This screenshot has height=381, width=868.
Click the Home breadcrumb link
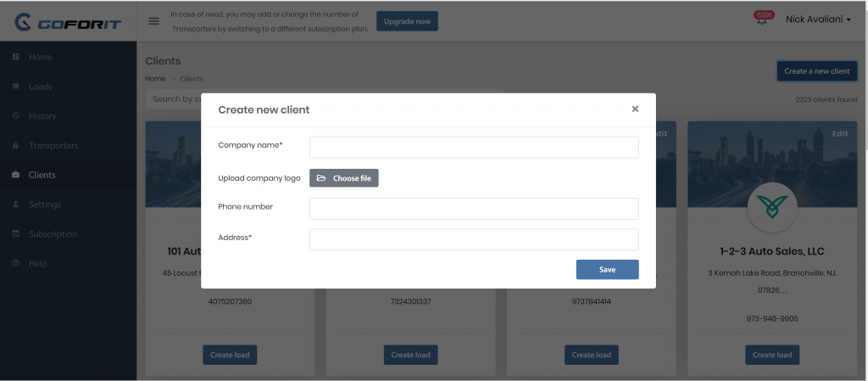tap(155, 79)
